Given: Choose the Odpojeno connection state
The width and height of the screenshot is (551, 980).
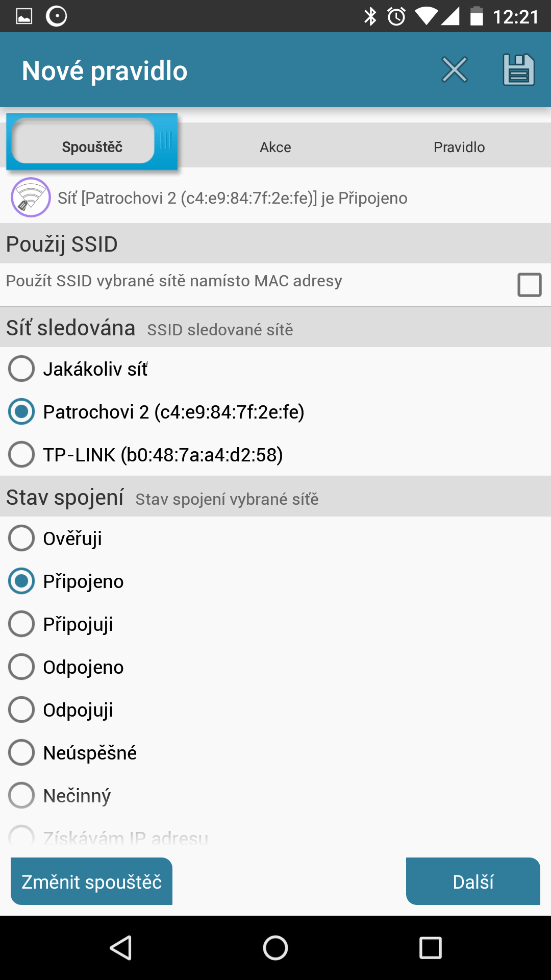Looking at the screenshot, I should point(21,667).
